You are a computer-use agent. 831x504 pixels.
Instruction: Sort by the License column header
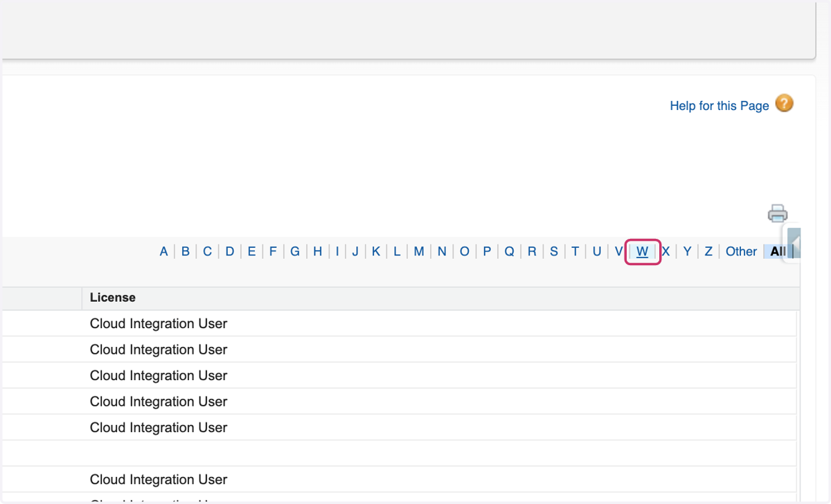(113, 298)
